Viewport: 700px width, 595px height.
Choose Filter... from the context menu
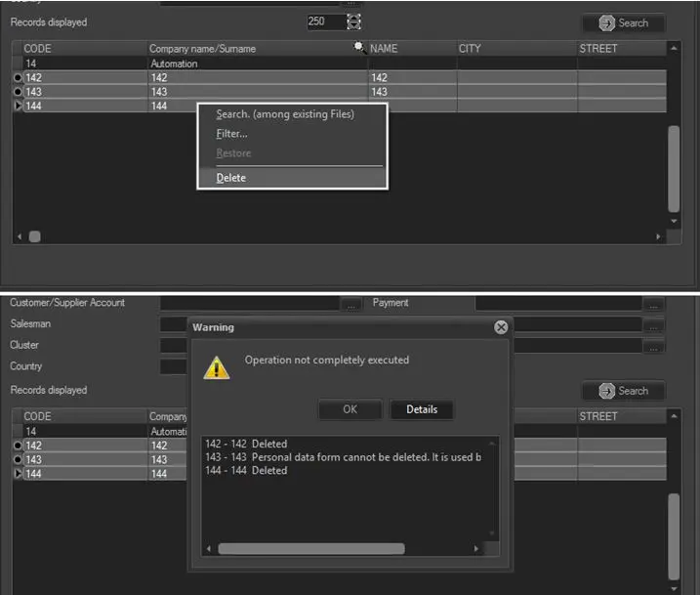[x=232, y=134]
